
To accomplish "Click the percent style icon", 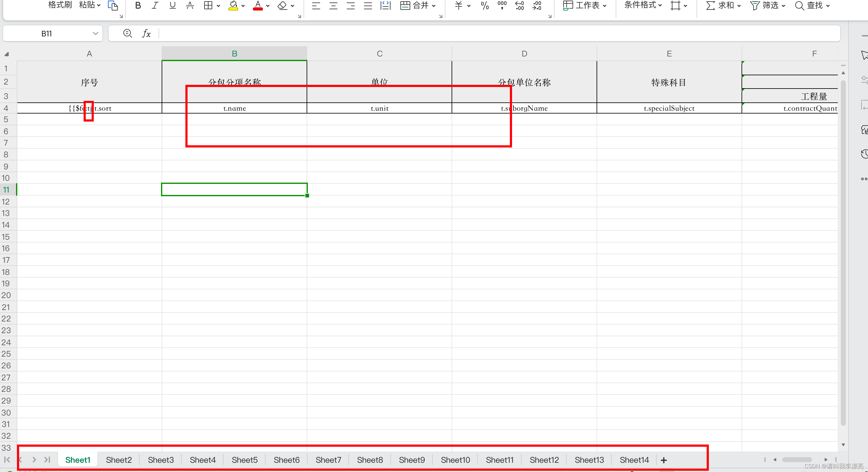I will 485,5.
